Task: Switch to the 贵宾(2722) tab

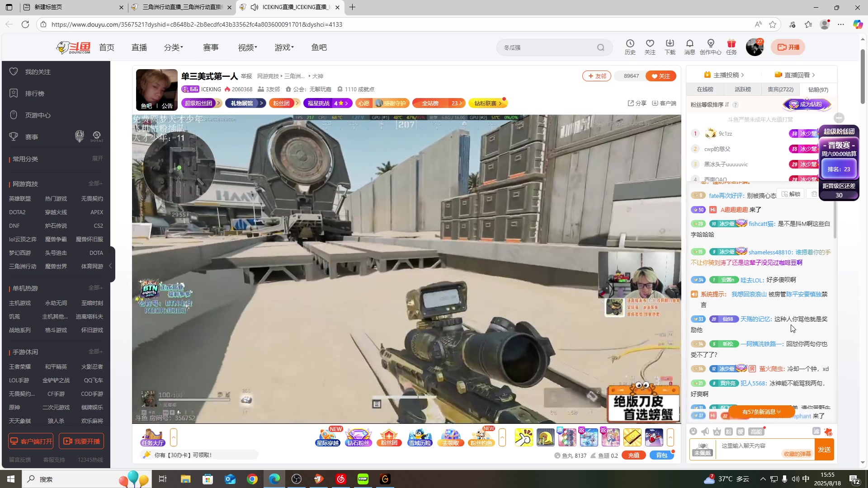Action: tap(780, 89)
